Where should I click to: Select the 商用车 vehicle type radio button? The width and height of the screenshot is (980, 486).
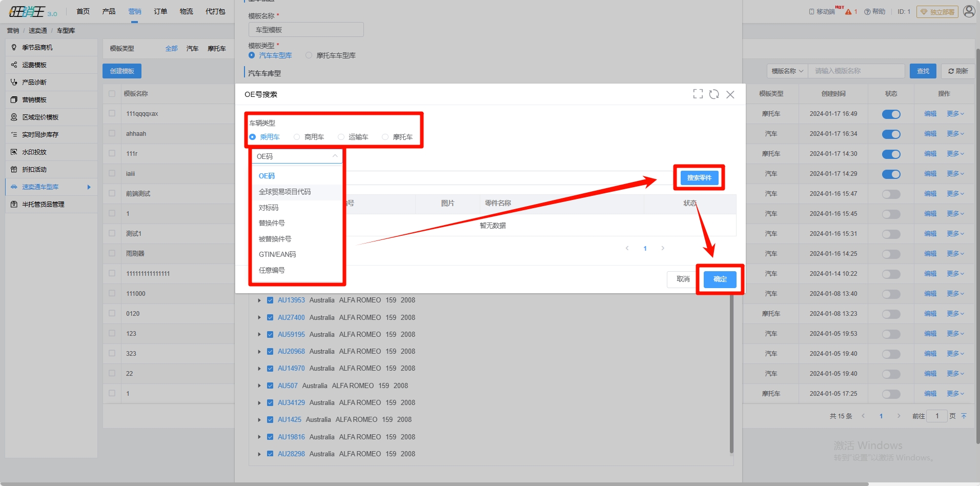pyautogui.click(x=297, y=137)
